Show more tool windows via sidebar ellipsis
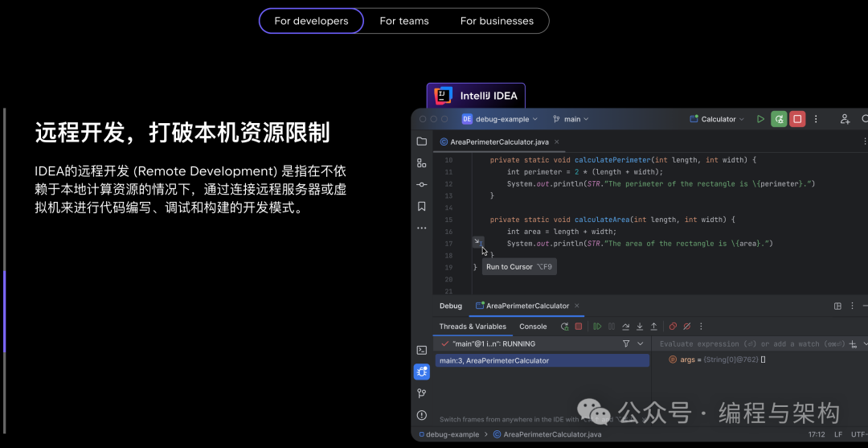 [x=422, y=228]
